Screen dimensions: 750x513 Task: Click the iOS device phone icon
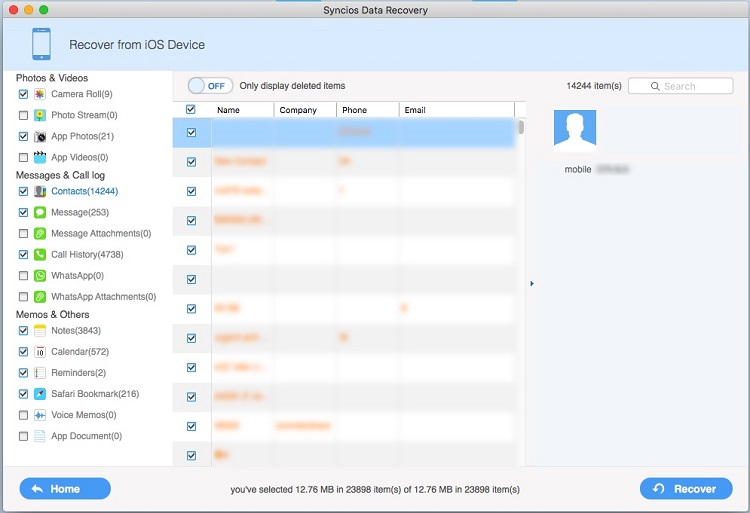click(41, 44)
